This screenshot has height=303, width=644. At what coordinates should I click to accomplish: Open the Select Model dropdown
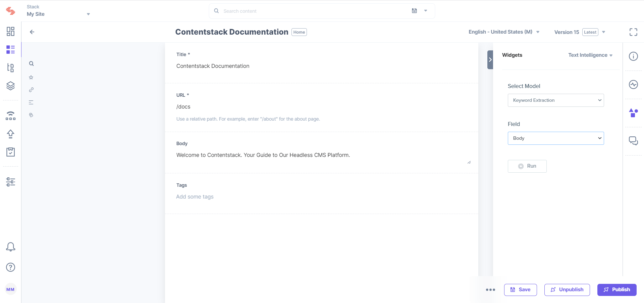(x=555, y=100)
